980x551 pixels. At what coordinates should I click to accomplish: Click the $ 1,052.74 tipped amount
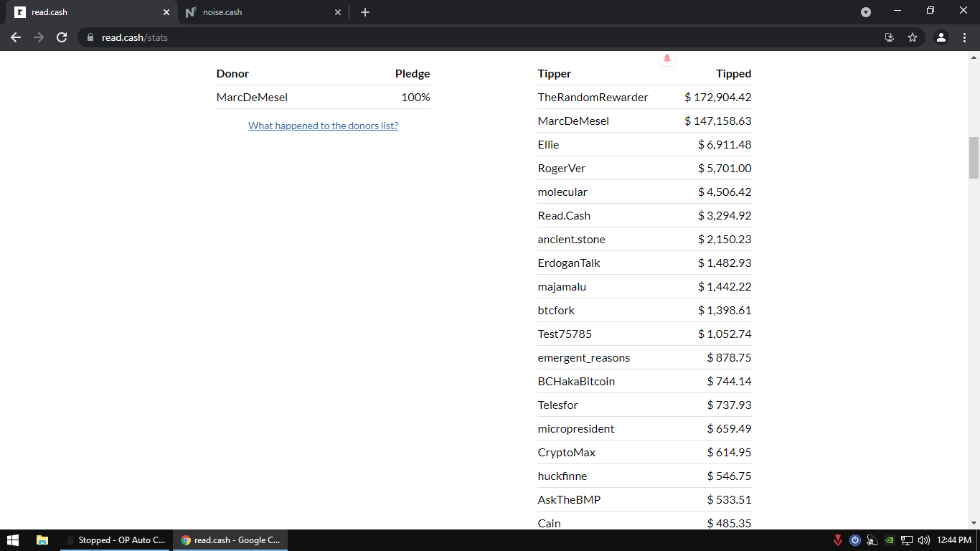pos(725,334)
